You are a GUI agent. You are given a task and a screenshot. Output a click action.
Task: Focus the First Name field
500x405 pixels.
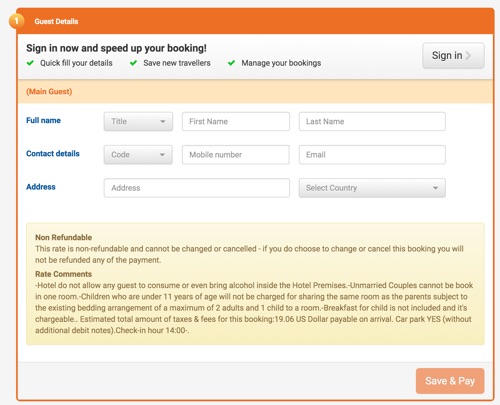[236, 121]
